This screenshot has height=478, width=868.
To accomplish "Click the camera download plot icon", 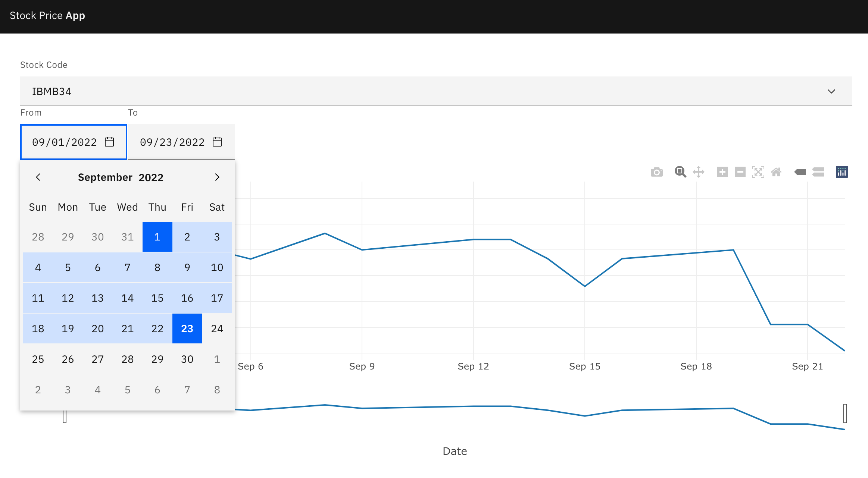I will (656, 172).
